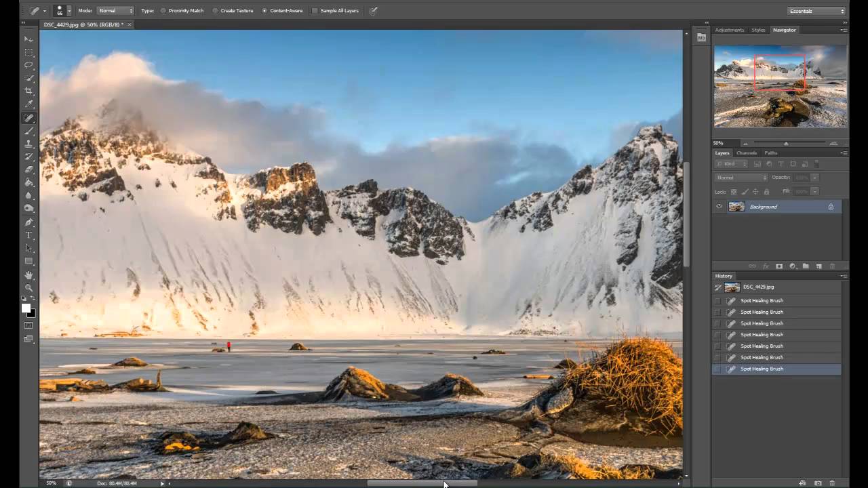Open the Essentials workspace dropdown
This screenshot has width=868, height=488.
pyautogui.click(x=817, y=11)
